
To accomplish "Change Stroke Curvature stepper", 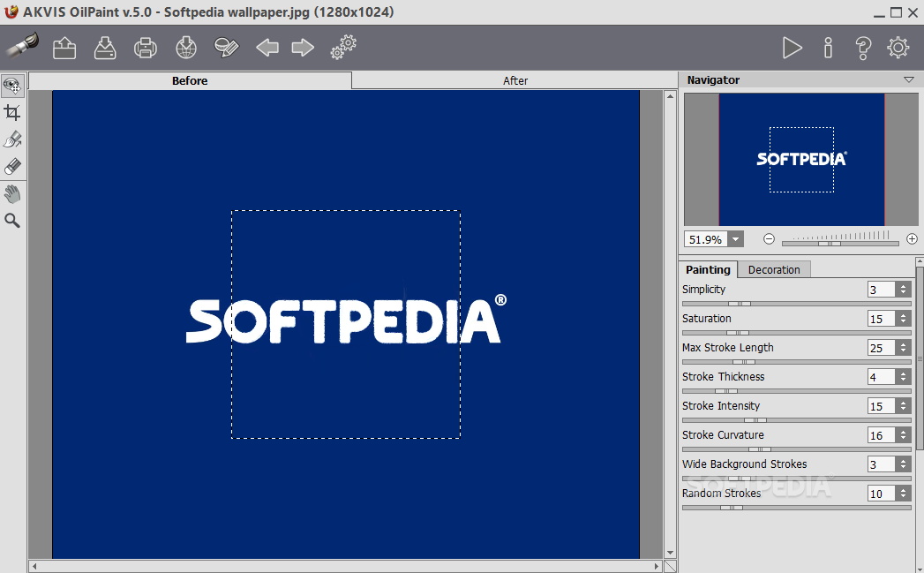I will click(x=903, y=435).
